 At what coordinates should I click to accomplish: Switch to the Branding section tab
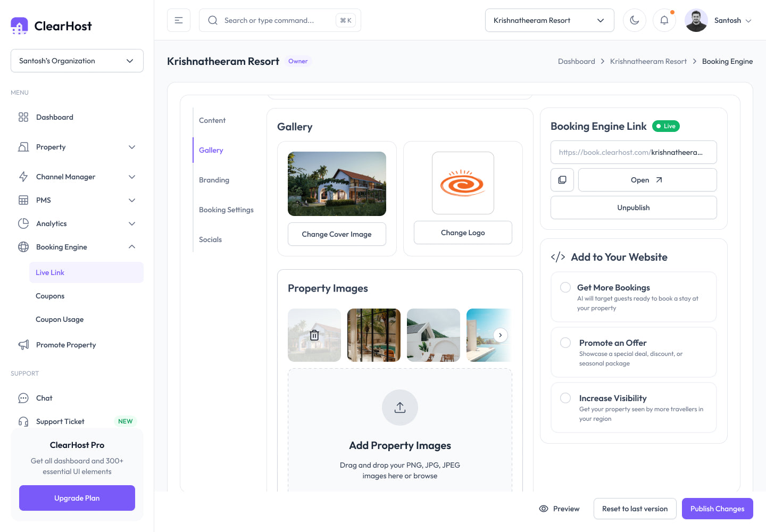214,180
